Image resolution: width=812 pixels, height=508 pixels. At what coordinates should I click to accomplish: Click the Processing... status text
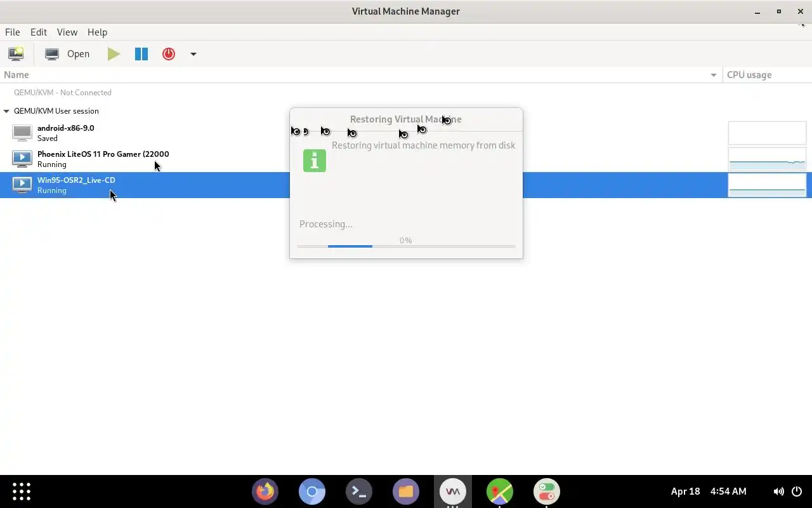(326, 224)
